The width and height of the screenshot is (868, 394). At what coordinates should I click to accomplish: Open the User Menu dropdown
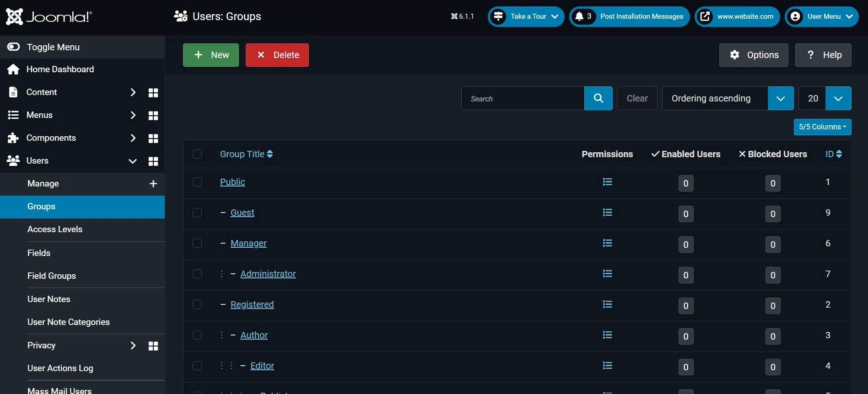coord(822,16)
